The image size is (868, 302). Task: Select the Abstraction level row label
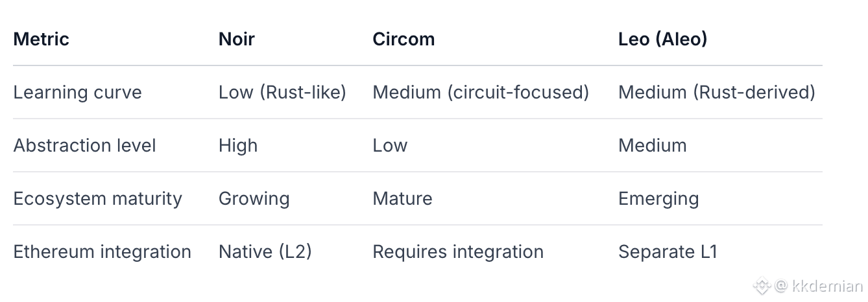click(x=84, y=145)
